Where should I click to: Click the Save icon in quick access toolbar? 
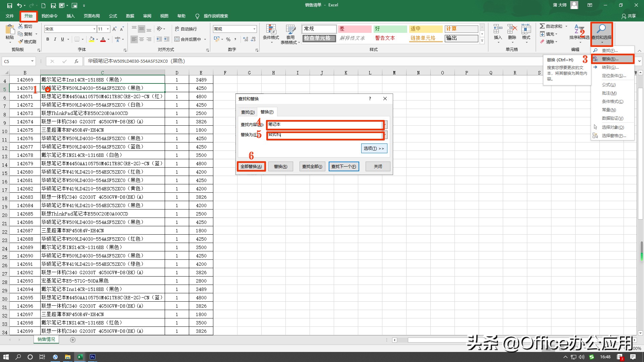click(9, 5)
